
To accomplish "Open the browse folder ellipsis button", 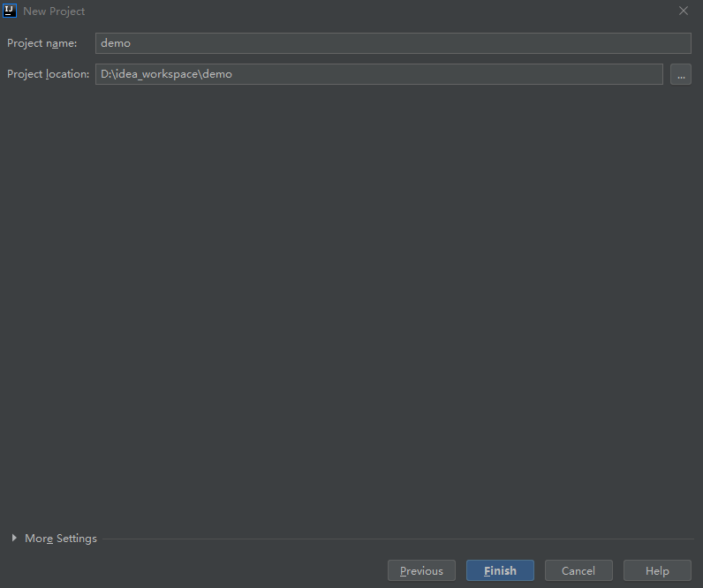I will (x=681, y=74).
